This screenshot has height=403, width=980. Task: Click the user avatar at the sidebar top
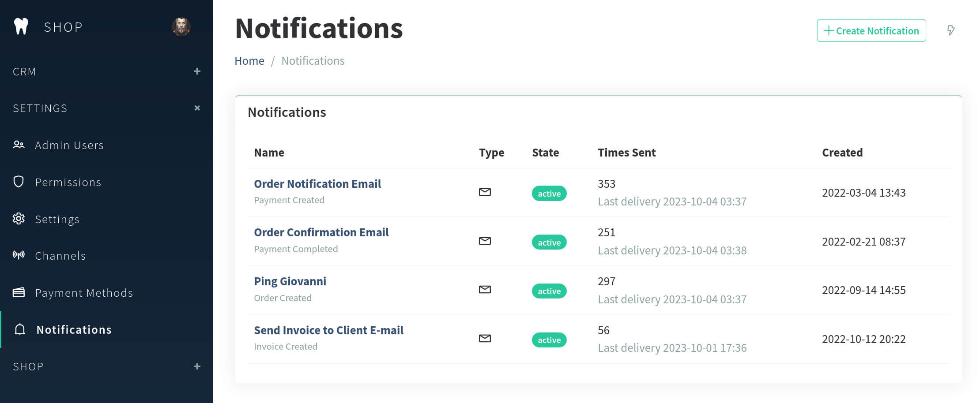pos(181,26)
